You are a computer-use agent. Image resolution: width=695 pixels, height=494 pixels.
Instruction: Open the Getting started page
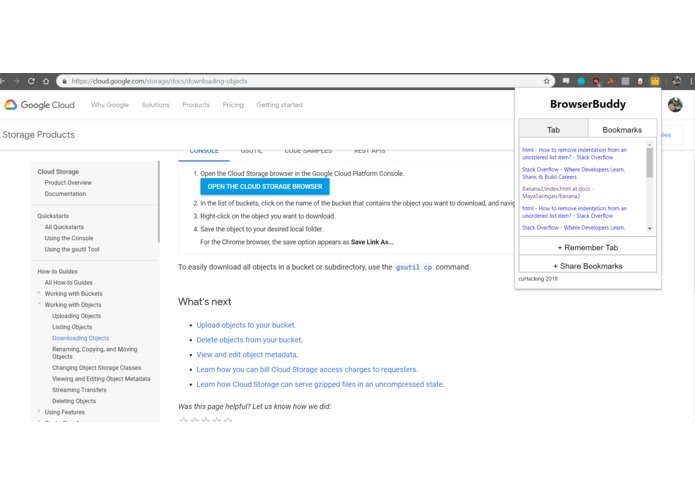tap(279, 105)
